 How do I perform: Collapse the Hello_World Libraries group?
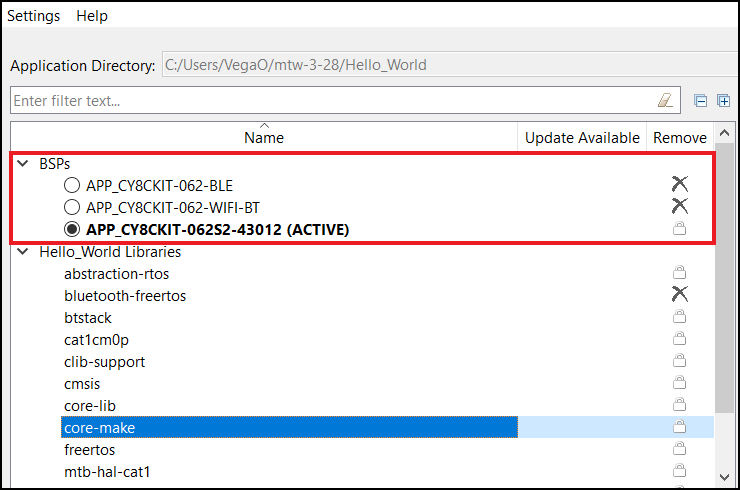point(23,252)
